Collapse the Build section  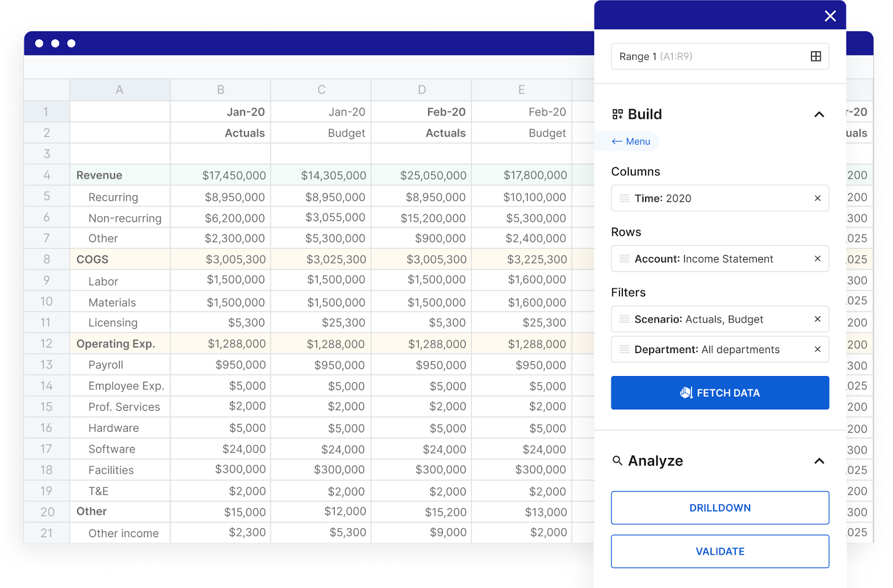pyautogui.click(x=819, y=114)
